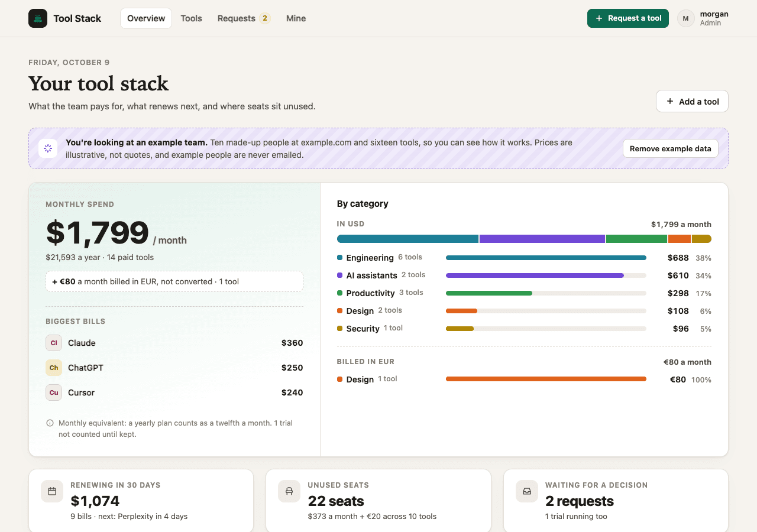757x532 pixels.
Task: Click the Claude tool badge icon
Action: (x=54, y=343)
